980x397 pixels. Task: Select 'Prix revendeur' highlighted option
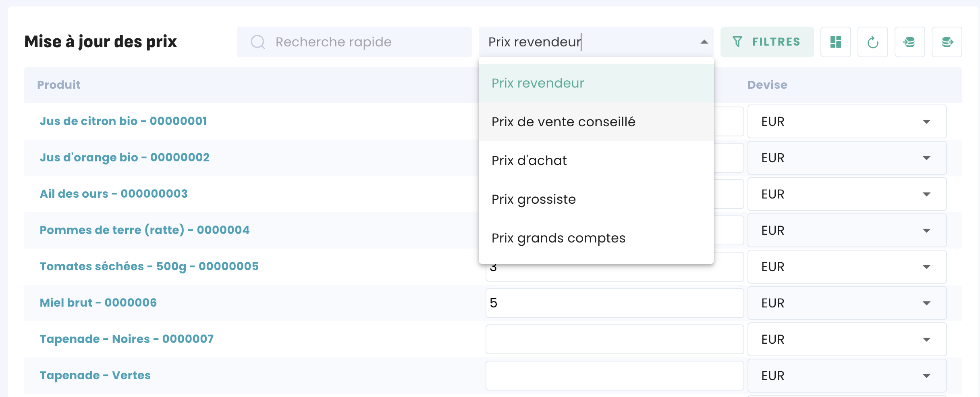(x=538, y=83)
